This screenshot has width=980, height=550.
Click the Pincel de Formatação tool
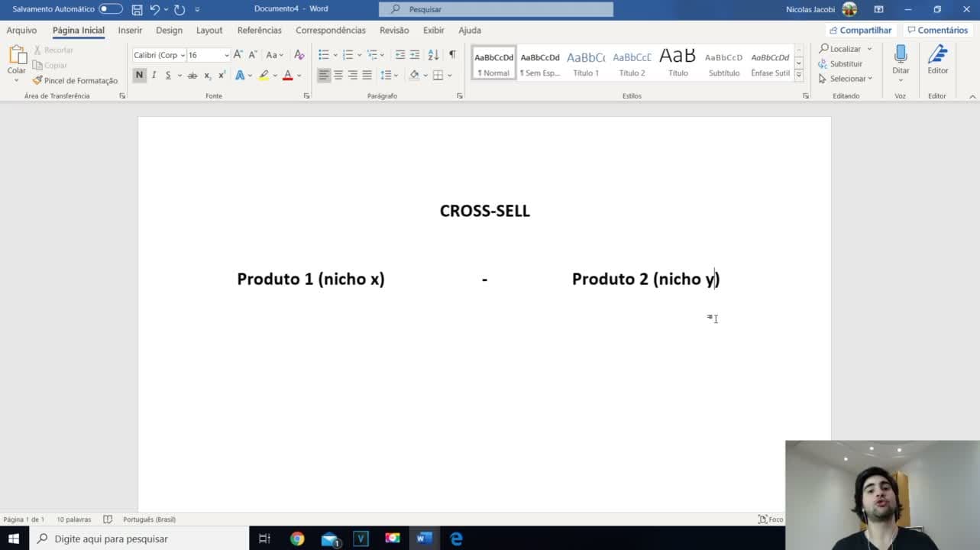pyautogui.click(x=75, y=80)
